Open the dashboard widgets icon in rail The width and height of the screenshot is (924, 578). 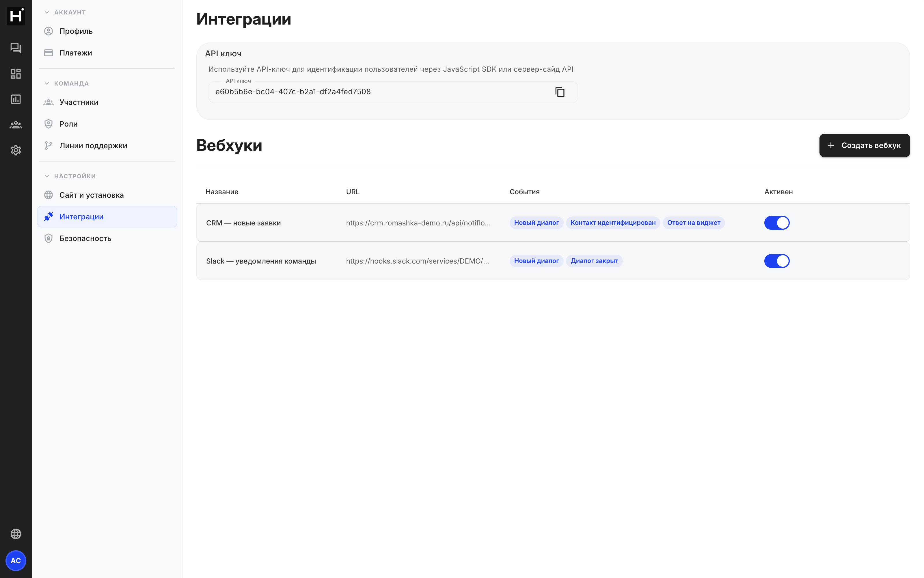[16, 74]
